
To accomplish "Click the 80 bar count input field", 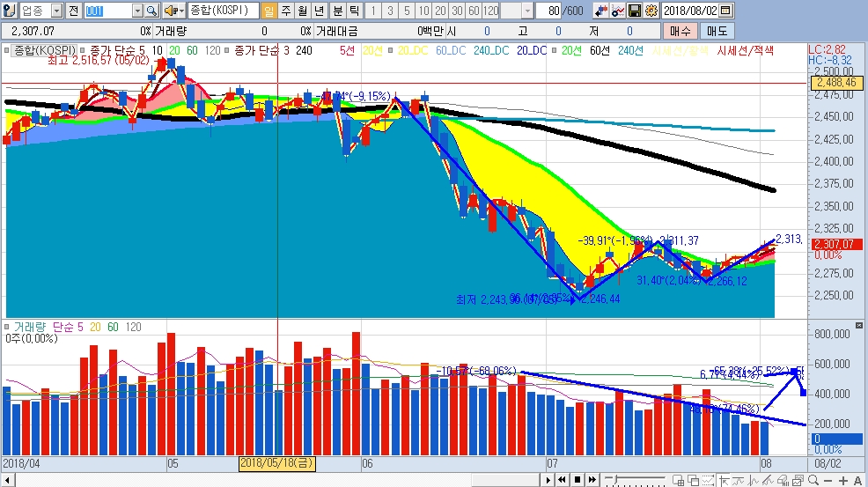I will (x=551, y=11).
